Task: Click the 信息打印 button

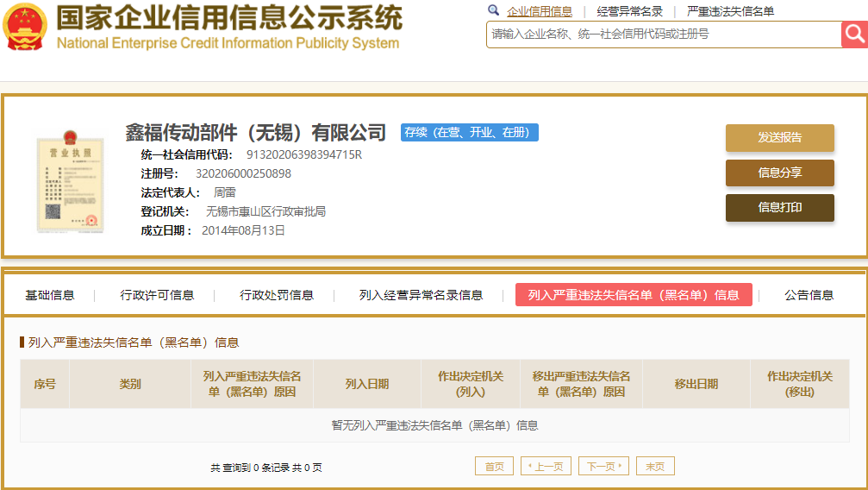Action: pos(779,207)
